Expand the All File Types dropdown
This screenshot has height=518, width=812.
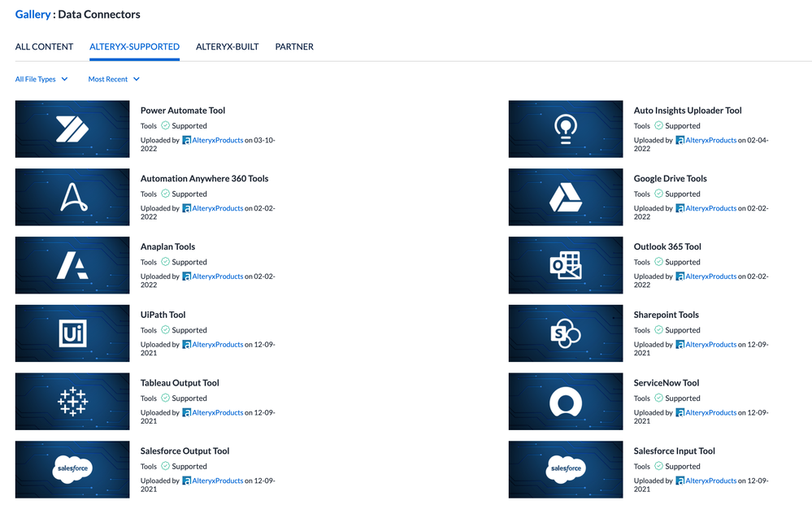41,79
